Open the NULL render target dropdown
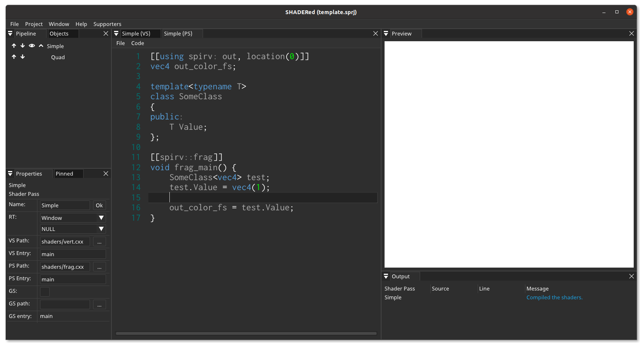Image resolution: width=644 pixels, height=347 pixels. [73, 229]
